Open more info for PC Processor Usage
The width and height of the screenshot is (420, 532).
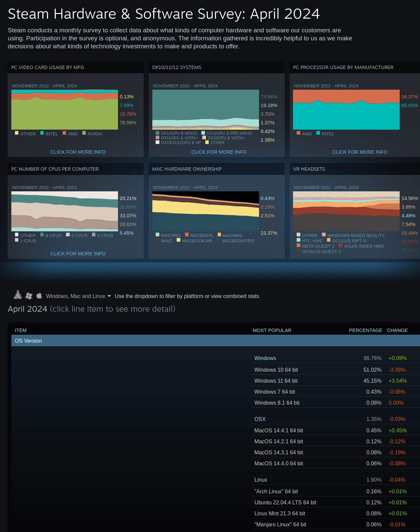point(360,152)
